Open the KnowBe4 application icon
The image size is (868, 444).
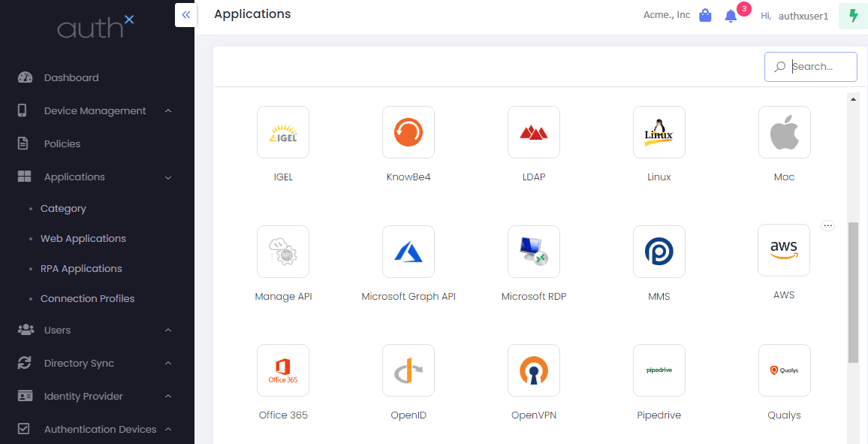[x=408, y=132]
